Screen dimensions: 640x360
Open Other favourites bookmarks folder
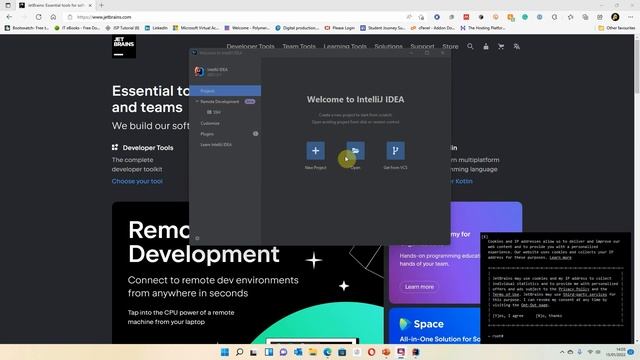click(x=616, y=28)
